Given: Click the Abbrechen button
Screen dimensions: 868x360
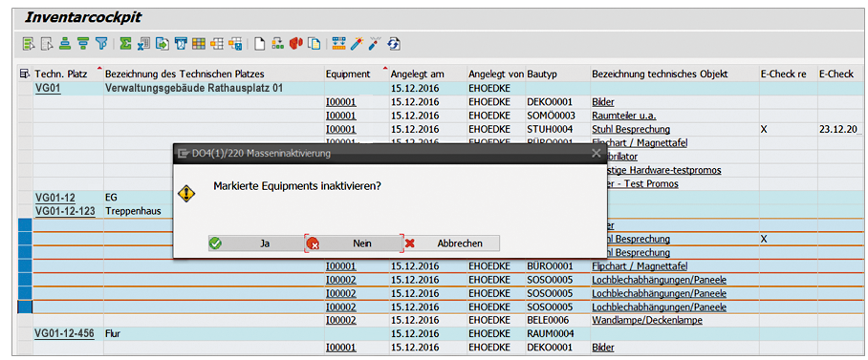Looking at the screenshot, I should pos(452,244).
